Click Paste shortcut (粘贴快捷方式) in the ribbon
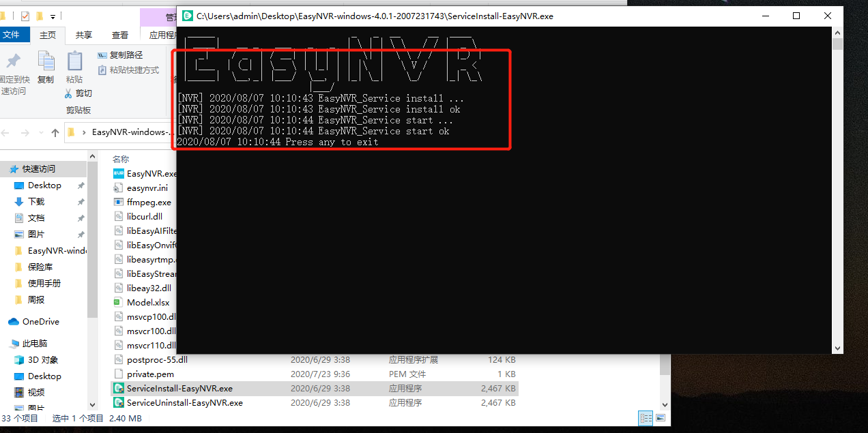Image resolution: width=868 pixels, height=433 pixels. [128, 70]
